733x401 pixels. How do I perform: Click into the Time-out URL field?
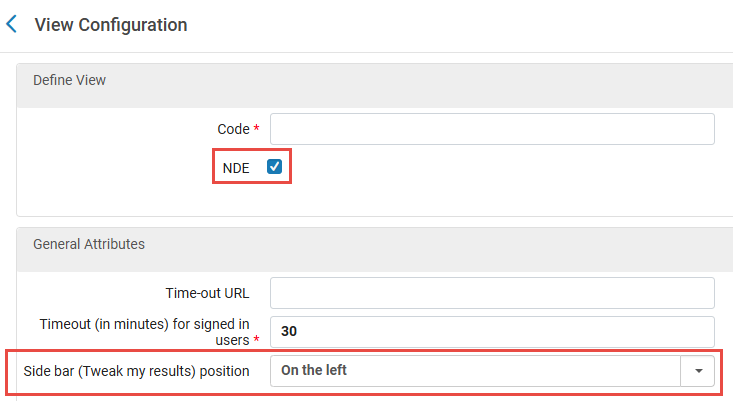tap(492, 293)
